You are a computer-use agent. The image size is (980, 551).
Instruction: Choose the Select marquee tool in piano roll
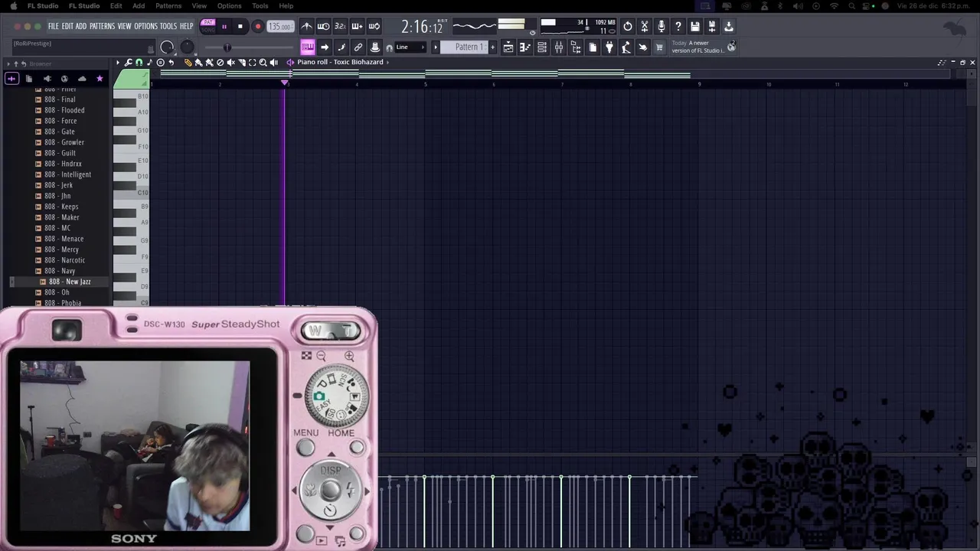tap(253, 63)
